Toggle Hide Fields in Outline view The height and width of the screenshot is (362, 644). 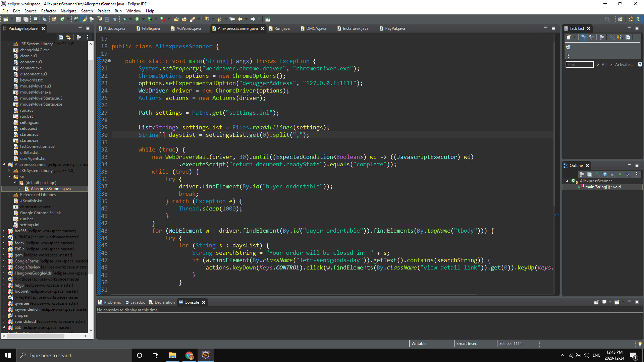(605, 174)
